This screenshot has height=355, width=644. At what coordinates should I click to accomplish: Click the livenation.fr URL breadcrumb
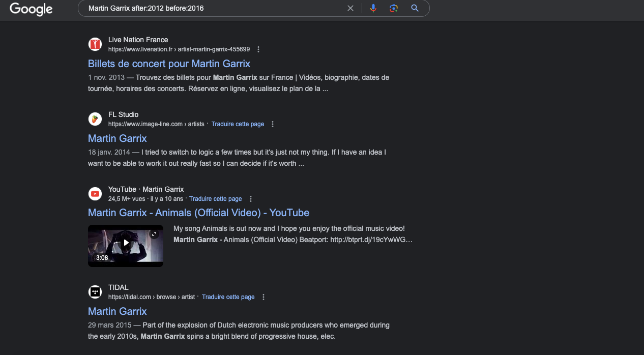tap(179, 49)
